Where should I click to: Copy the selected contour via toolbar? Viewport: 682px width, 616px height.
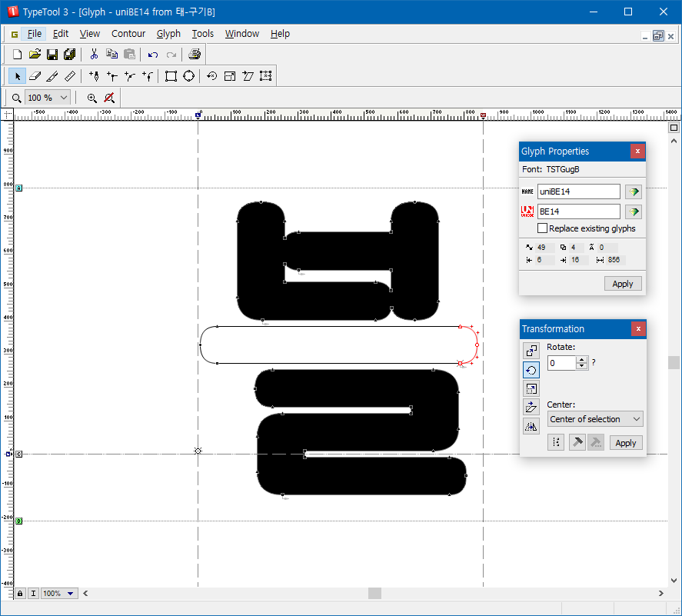(111, 55)
